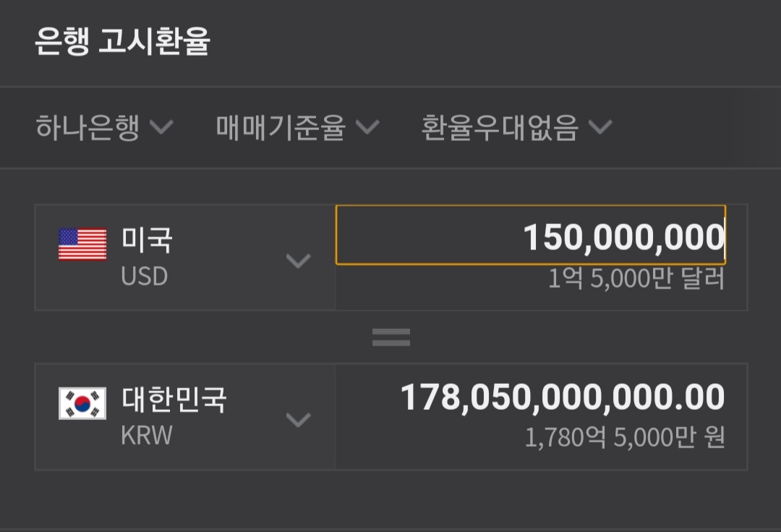
Task: Expand the USD currency selector arrow
Action: [x=299, y=260]
